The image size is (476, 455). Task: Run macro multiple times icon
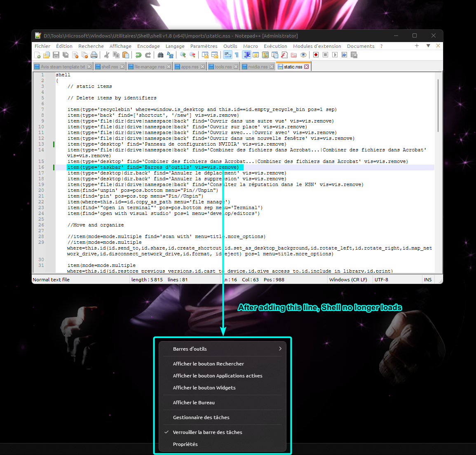344,55
